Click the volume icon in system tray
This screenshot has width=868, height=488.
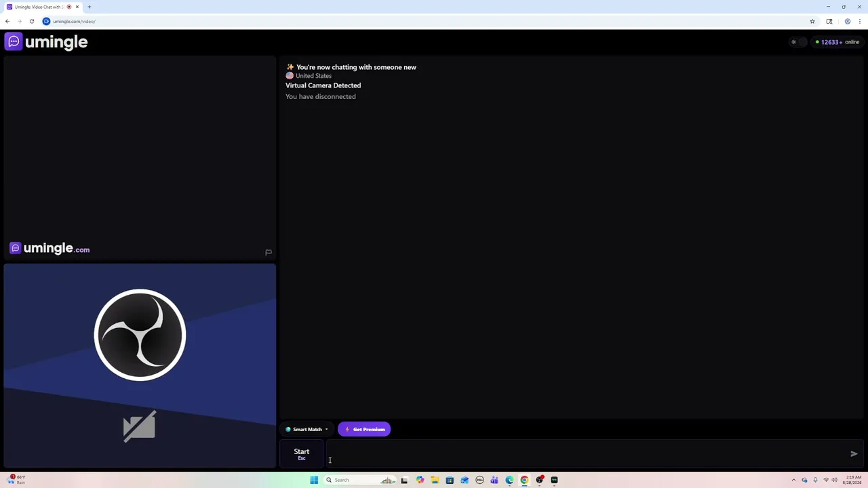coord(834,480)
